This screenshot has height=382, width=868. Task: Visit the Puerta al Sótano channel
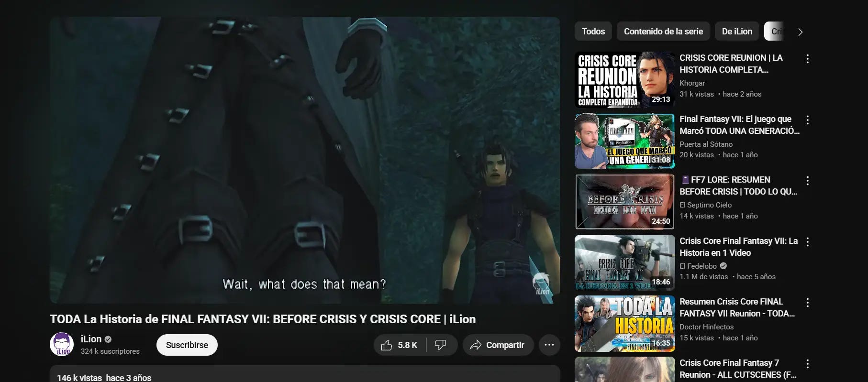tap(706, 144)
